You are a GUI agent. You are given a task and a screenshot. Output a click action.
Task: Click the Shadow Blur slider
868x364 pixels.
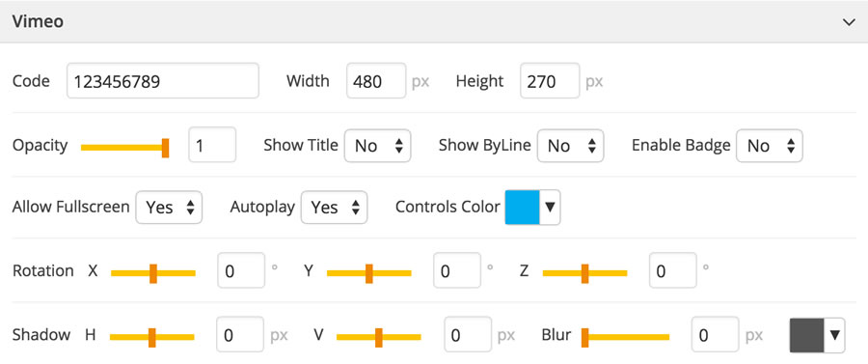626,337
